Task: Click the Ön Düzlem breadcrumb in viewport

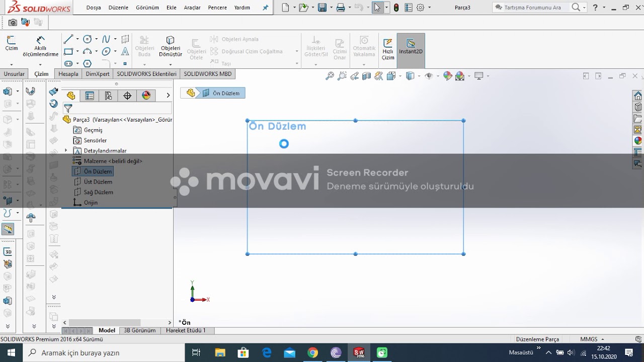Action: [221, 93]
